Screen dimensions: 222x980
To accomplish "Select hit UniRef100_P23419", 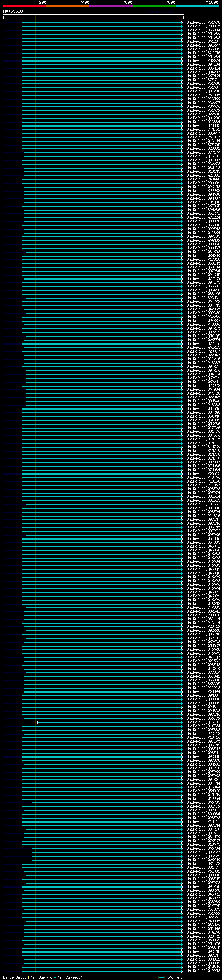I will (x=203, y=626).
